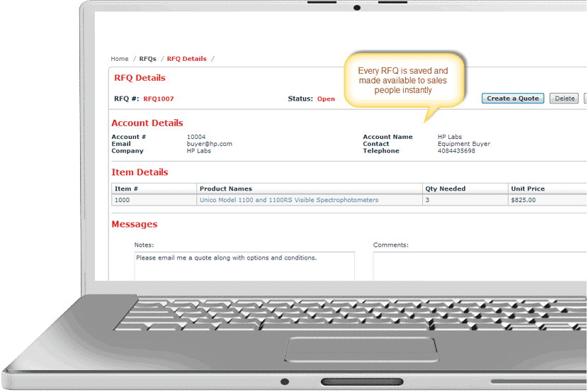Click the Qty Needed value 3
The height and width of the screenshot is (392, 588).
point(465,200)
